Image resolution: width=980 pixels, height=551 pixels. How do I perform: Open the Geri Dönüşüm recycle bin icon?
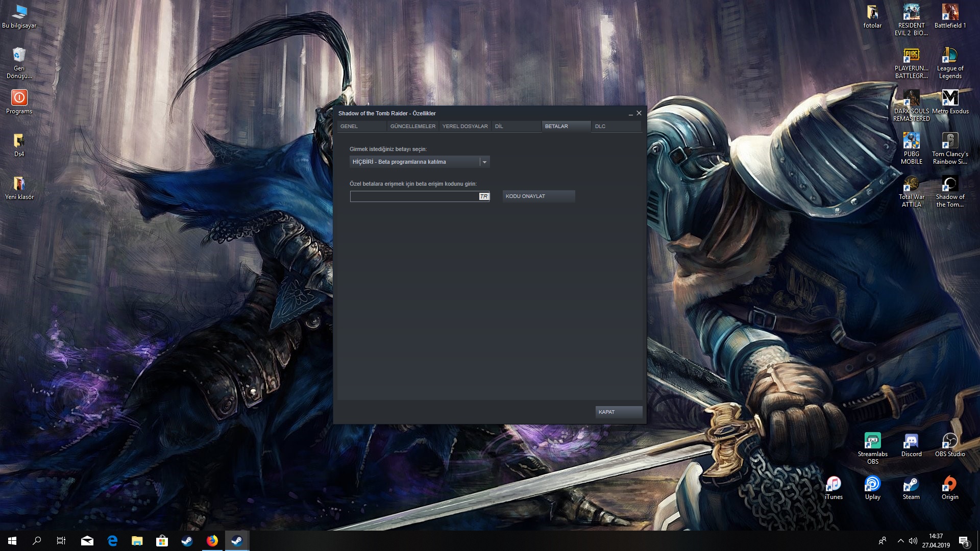tap(19, 63)
